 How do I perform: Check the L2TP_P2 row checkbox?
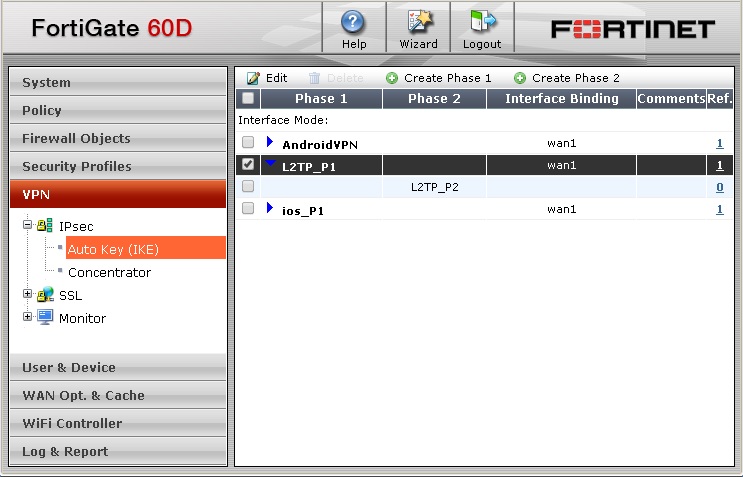pyautogui.click(x=248, y=186)
